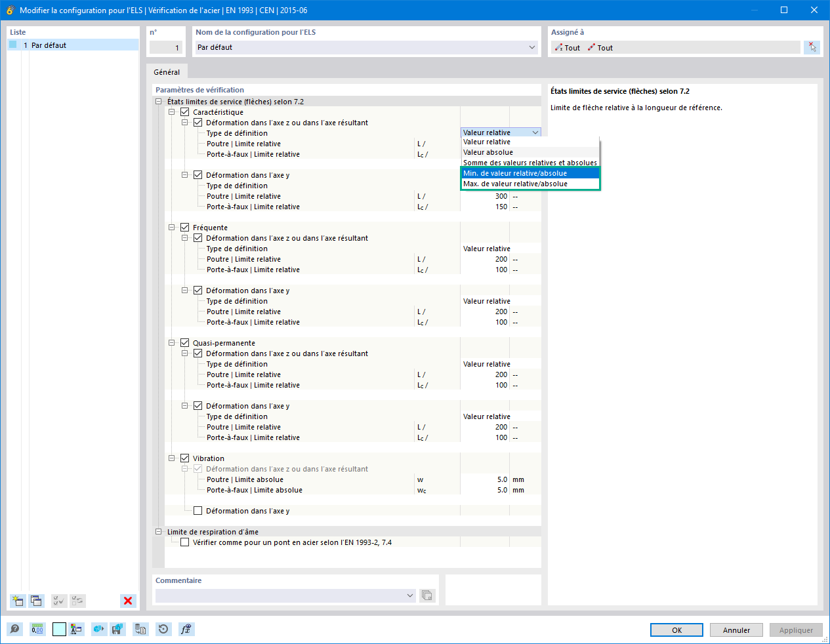Choose 'Max. de valeur relative/absolue'
The height and width of the screenshot is (644, 830).
point(530,184)
